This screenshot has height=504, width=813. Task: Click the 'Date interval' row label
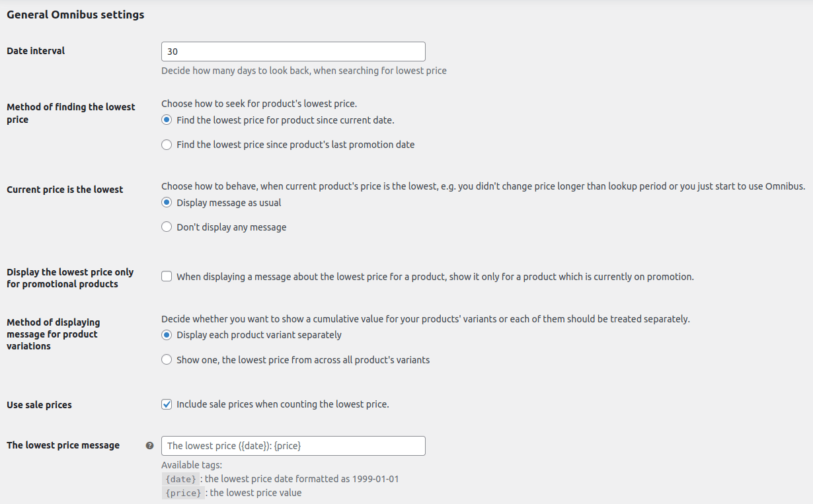(36, 51)
